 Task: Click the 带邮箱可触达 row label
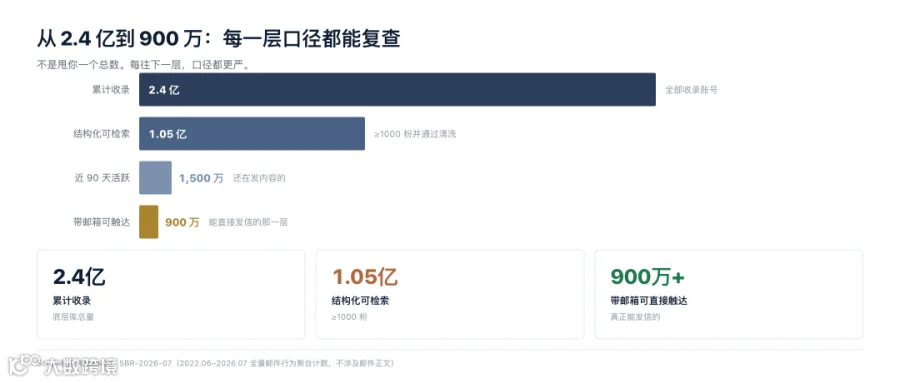(102, 222)
